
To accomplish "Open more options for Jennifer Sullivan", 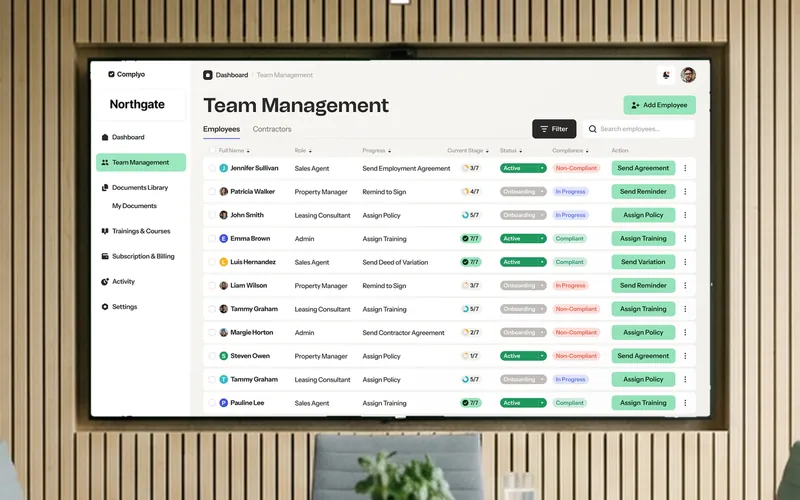I will [x=685, y=168].
